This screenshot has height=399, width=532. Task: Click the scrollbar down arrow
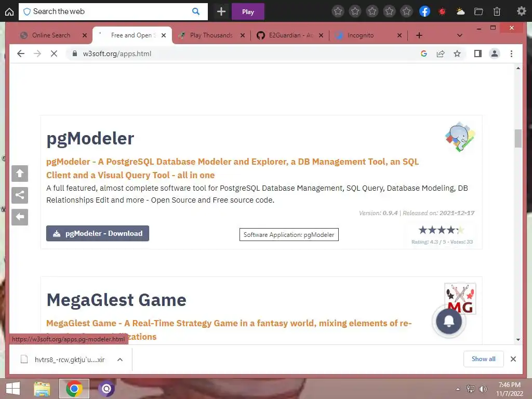[x=518, y=339]
